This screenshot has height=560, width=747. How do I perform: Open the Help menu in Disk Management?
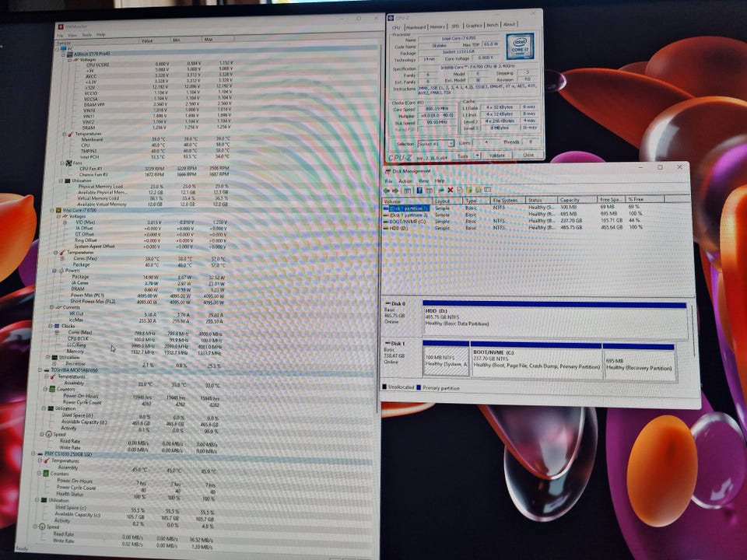440,181
